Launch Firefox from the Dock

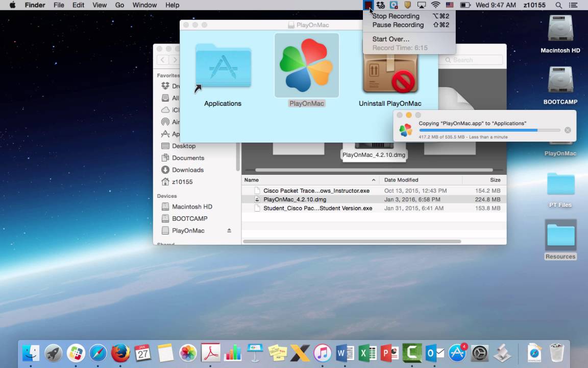point(120,353)
